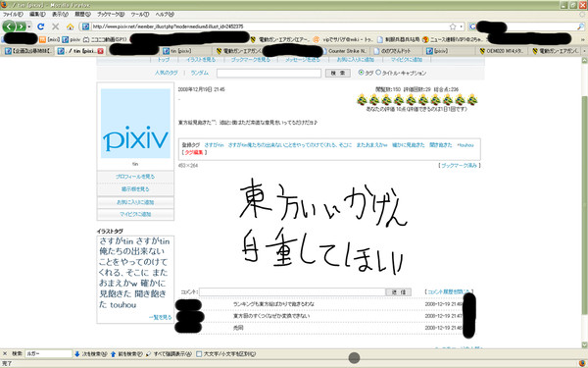This screenshot has height=368, width=588.
Task: Open the 履歴 menu
Action: [82, 15]
